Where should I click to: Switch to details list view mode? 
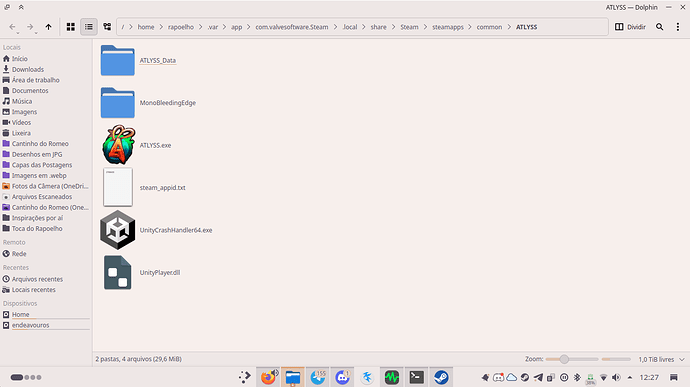coord(89,27)
